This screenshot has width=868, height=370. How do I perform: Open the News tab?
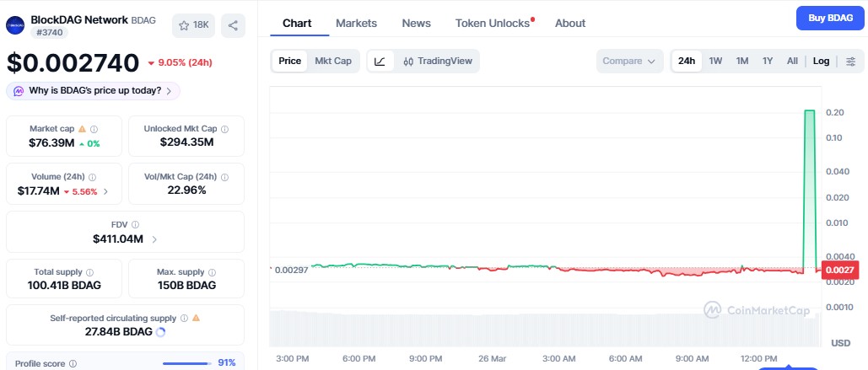click(417, 24)
